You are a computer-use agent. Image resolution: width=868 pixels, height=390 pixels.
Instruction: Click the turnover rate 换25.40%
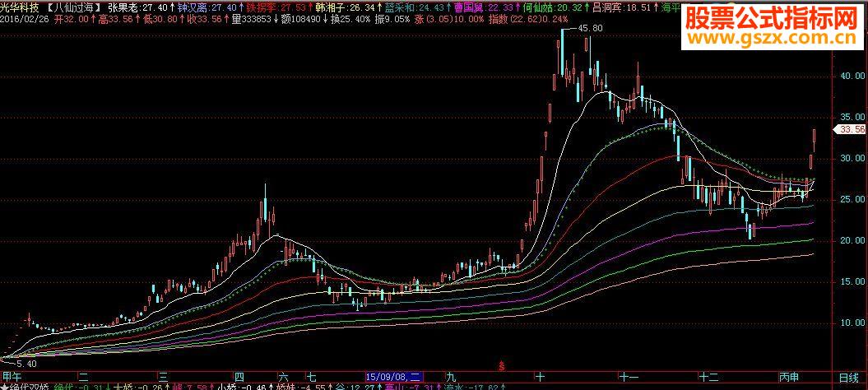point(351,20)
